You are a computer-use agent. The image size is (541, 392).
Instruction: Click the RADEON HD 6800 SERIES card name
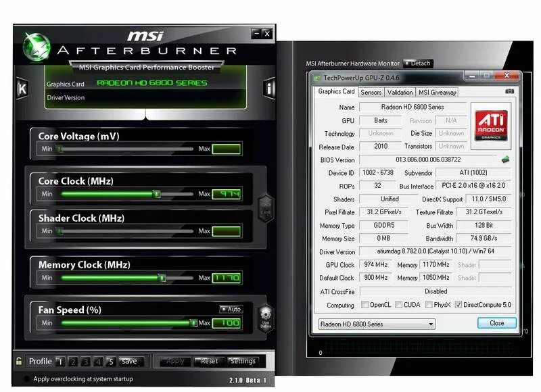pos(151,83)
